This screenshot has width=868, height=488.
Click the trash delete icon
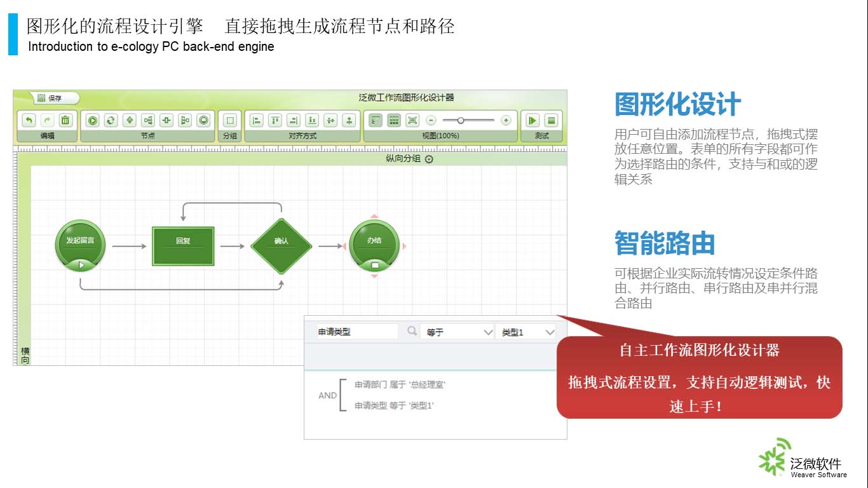tap(65, 120)
